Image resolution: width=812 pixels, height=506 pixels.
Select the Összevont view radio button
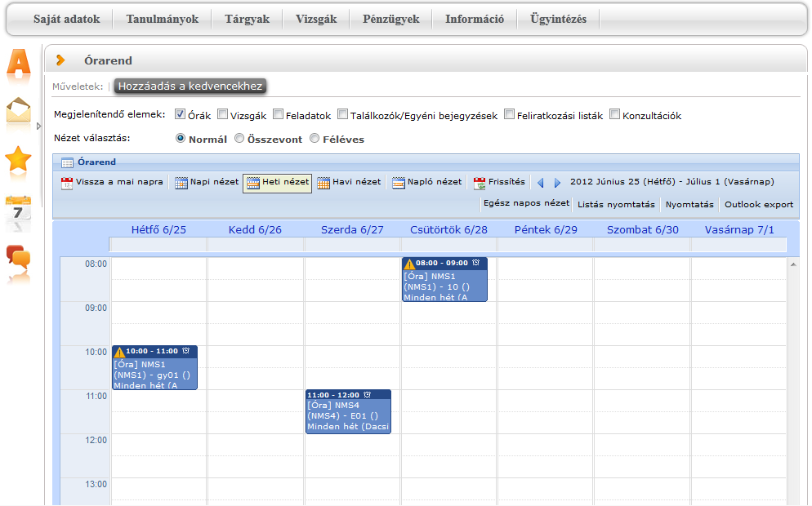[239, 138]
